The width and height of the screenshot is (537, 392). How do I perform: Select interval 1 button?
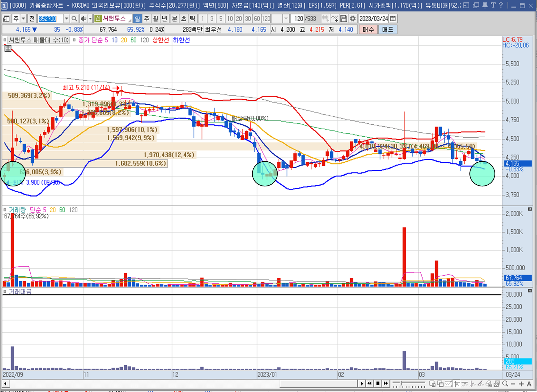(x=202, y=19)
